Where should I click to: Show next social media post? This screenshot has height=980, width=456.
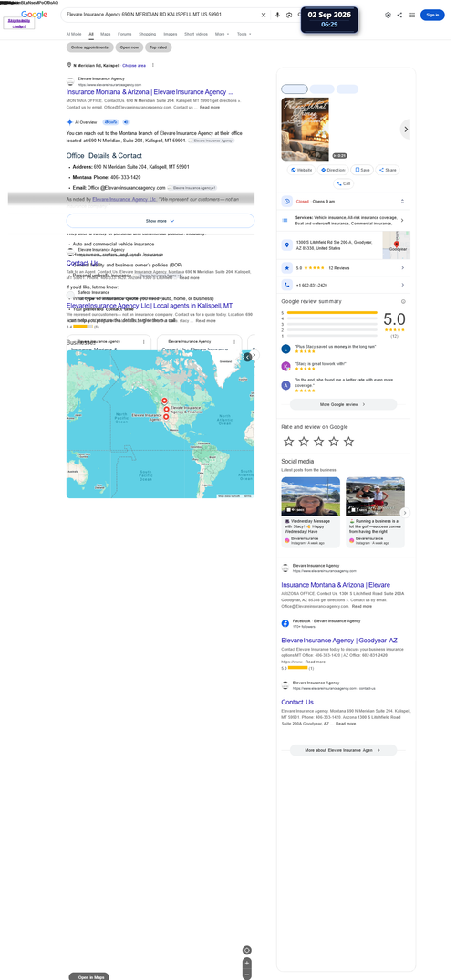pos(405,513)
